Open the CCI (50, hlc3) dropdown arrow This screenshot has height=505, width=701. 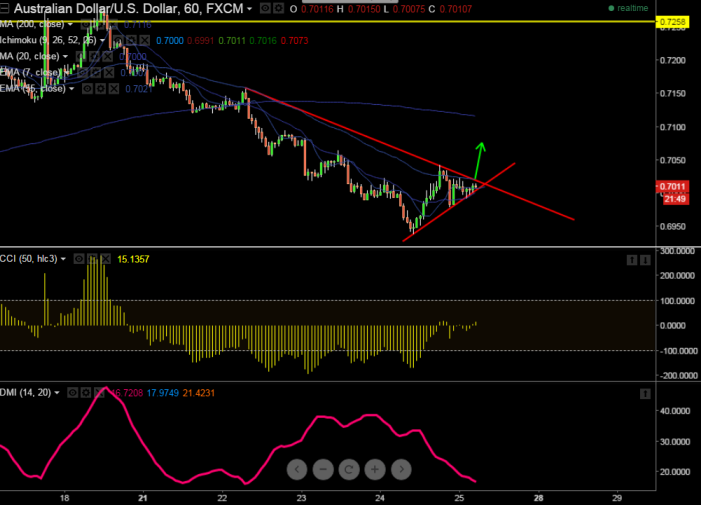tap(63, 259)
